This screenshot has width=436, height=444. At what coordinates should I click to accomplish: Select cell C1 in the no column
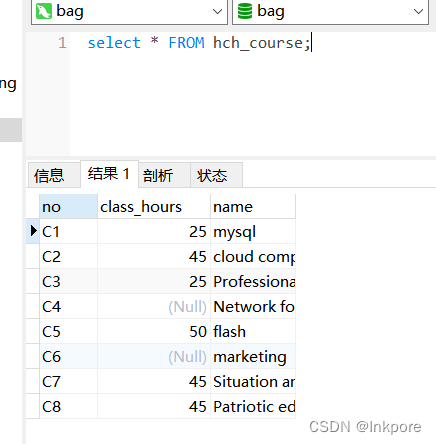[68, 231]
